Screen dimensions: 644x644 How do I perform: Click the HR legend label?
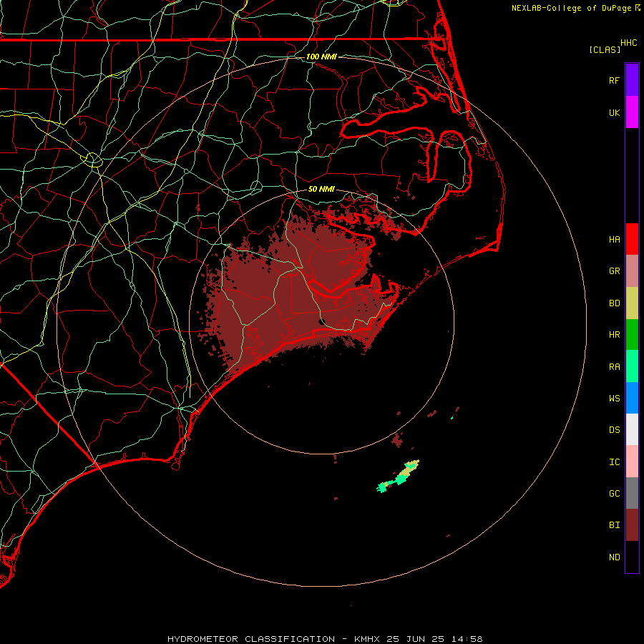pos(614,335)
